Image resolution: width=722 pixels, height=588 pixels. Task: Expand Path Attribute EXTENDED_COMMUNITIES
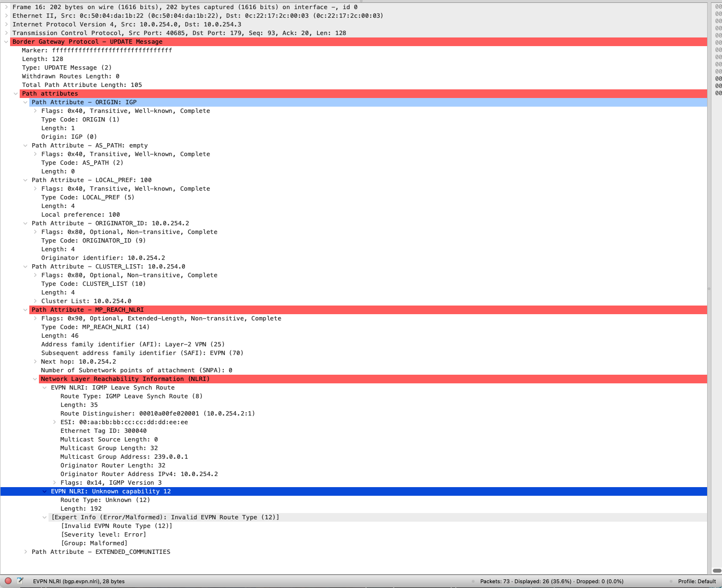tap(25, 552)
